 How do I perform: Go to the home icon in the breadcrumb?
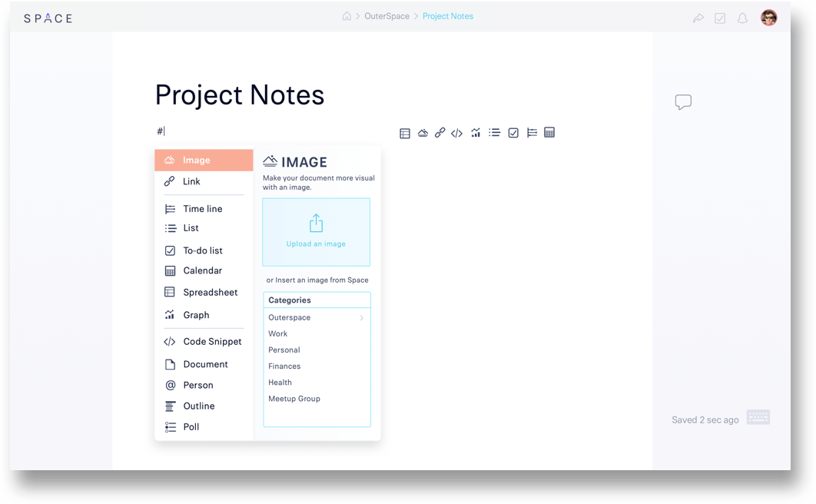pyautogui.click(x=347, y=16)
